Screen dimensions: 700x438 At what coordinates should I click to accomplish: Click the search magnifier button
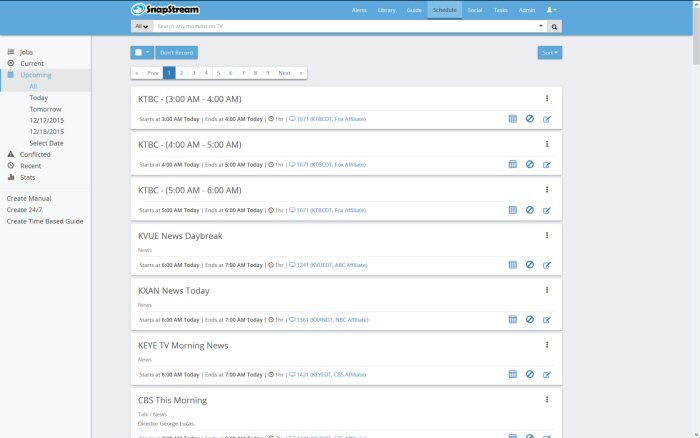(x=554, y=26)
